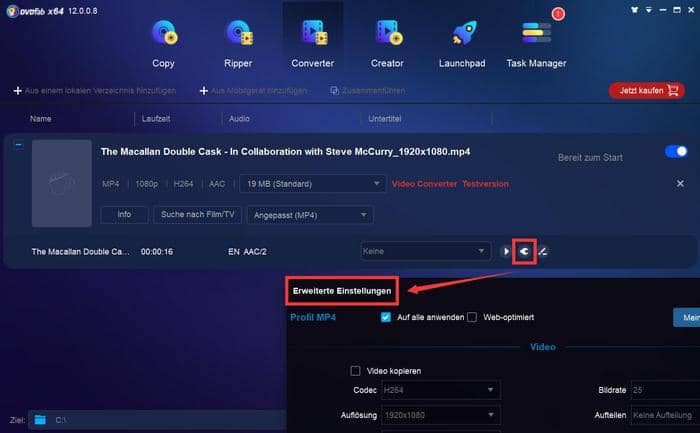Image resolution: width=700 pixels, height=433 pixels.
Task: Click the Info button
Action: pos(124,215)
